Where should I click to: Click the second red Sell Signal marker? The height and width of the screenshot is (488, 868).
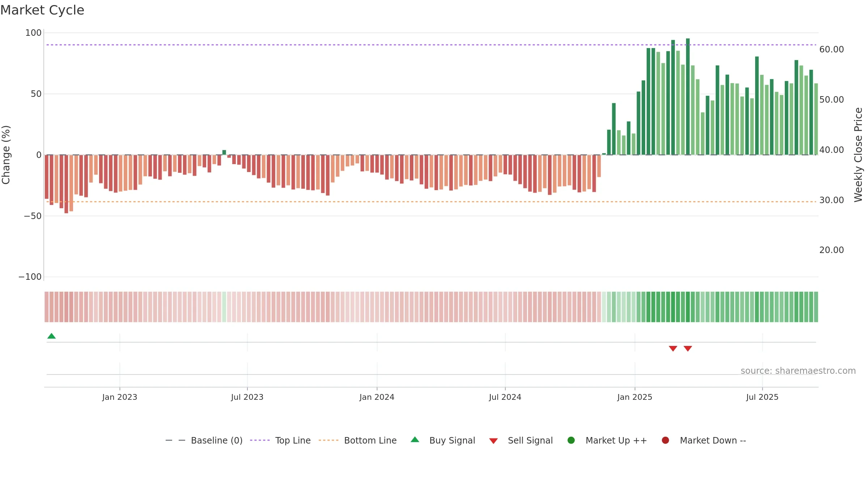[x=688, y=348]
